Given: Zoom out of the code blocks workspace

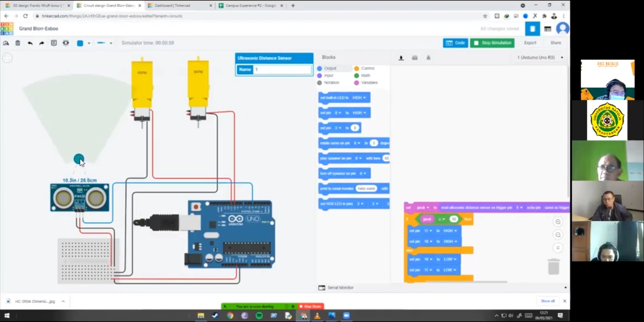Looking at the screenshot, I should [558, 235].
